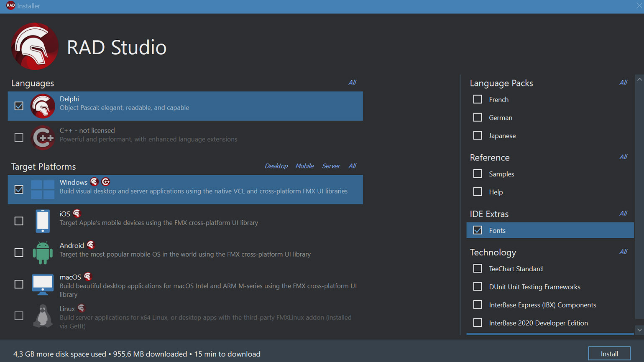
Task: Click the C++ language icon
Action: pyautogui.click(x=43, y=138)
